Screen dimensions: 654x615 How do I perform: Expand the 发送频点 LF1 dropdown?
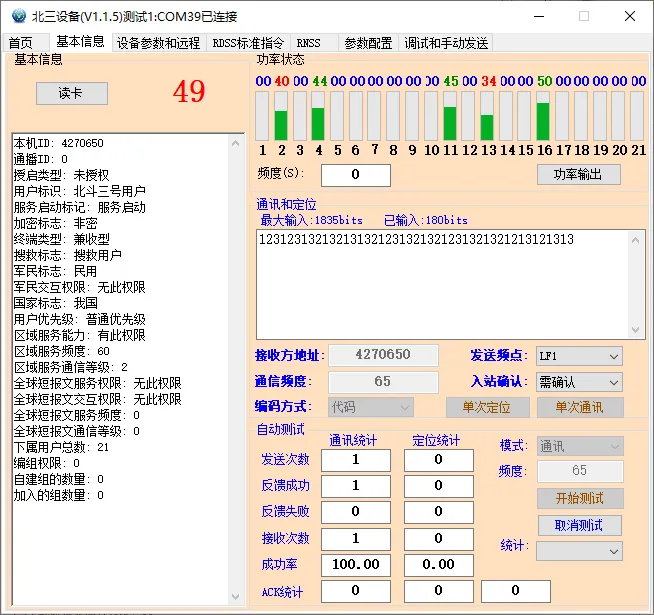pyautogui.click(x=579, y=356)
